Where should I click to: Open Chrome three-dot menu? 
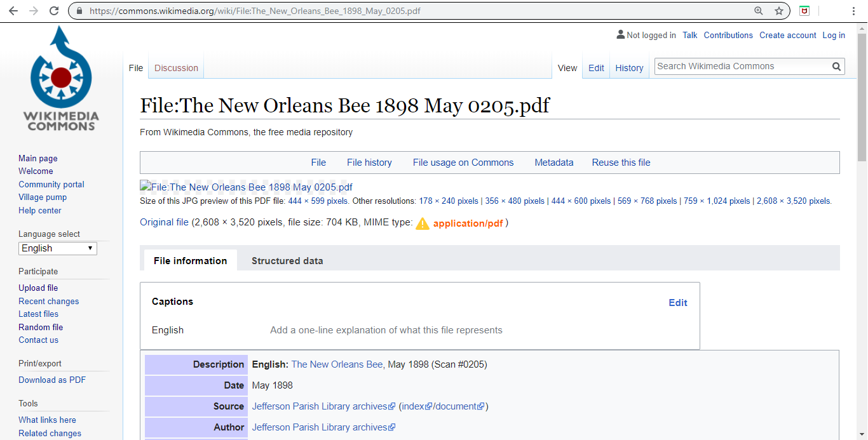[854, 11]
